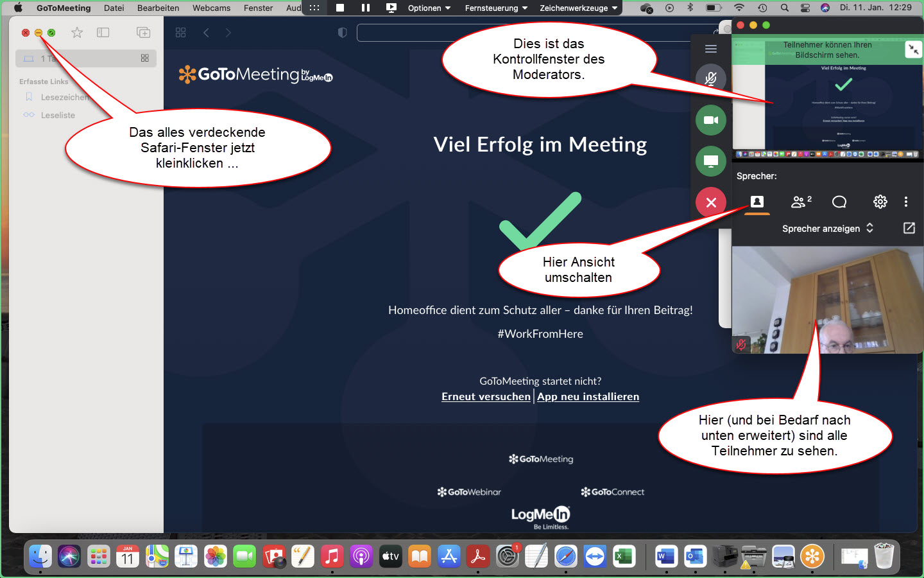Screen dimensions: 924x578
Task: Open the participants tab showing 2
Action: pyautogui.click(x=801, y=202)
